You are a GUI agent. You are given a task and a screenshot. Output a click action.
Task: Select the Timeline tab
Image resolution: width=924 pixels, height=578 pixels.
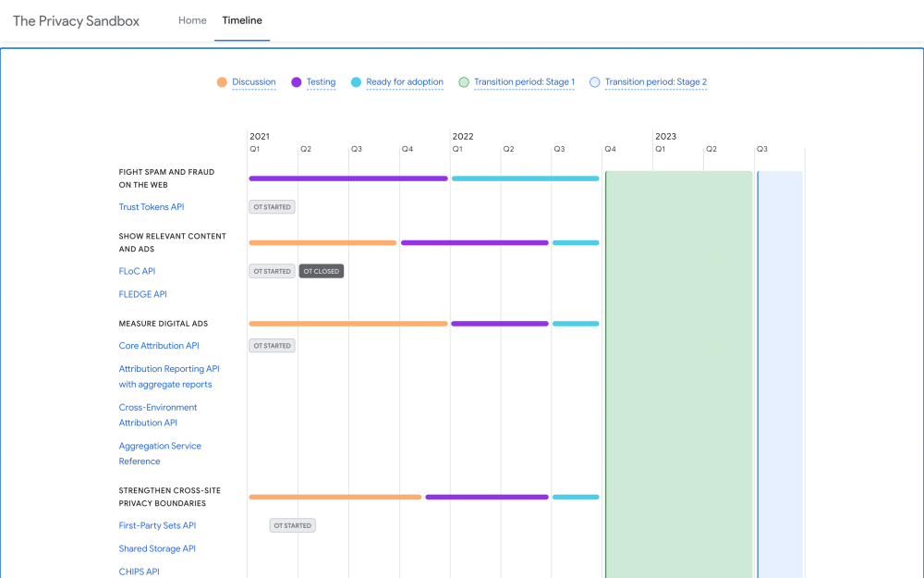click(x=242, y=20)
